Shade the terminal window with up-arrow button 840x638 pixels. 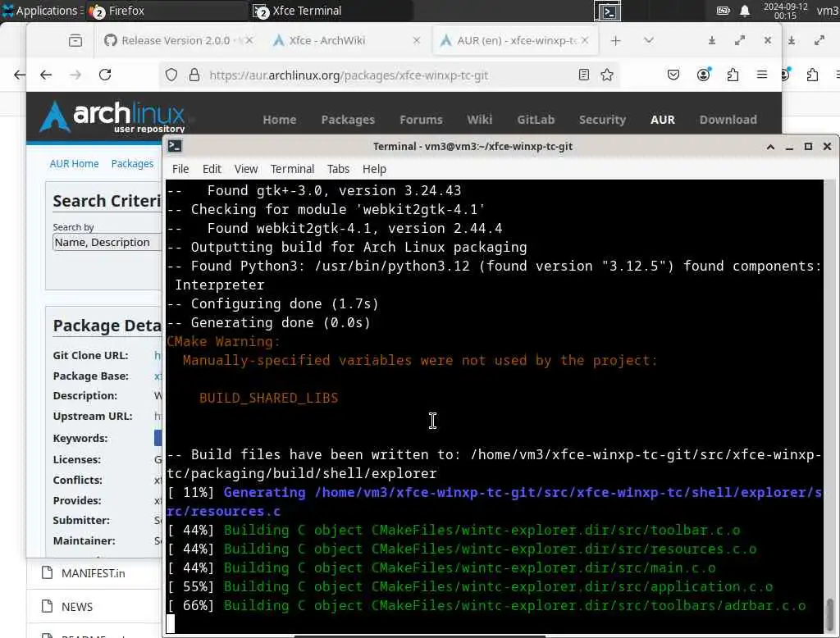(x=770, y=147)
